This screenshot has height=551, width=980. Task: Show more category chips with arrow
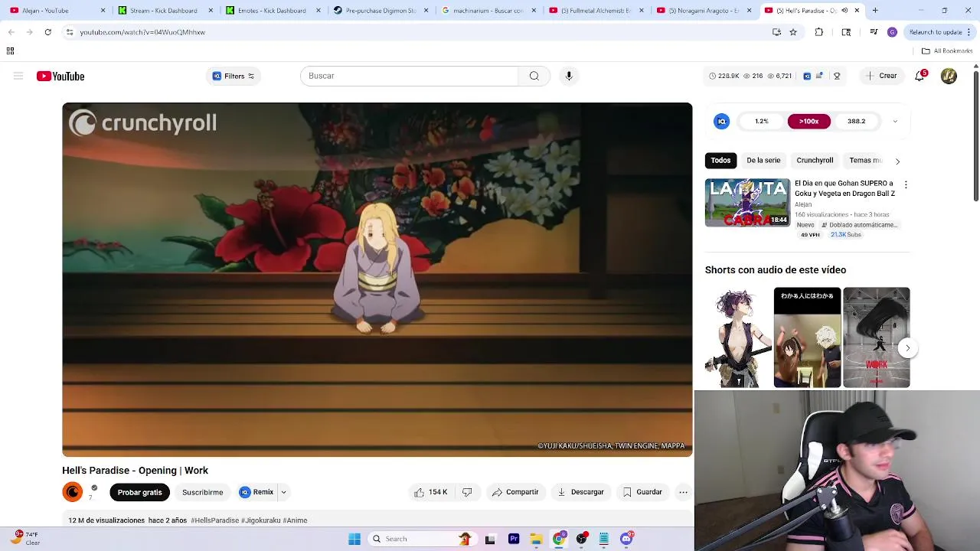click(897, 161)
